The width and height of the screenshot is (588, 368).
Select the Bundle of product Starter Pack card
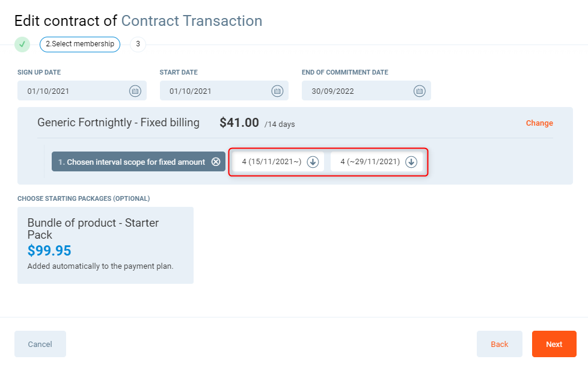point(105,245)
